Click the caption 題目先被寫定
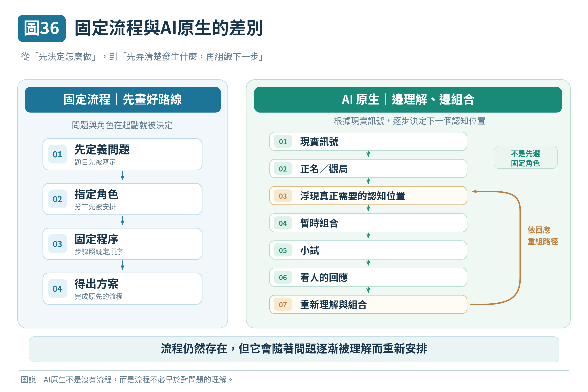This screenshot has width=588, height=392. 95,162
